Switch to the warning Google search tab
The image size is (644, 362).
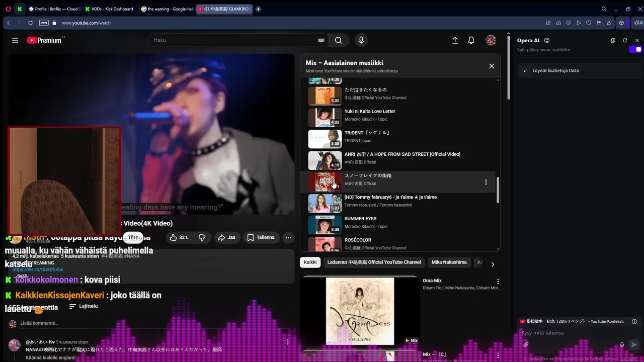coord(167,9)
